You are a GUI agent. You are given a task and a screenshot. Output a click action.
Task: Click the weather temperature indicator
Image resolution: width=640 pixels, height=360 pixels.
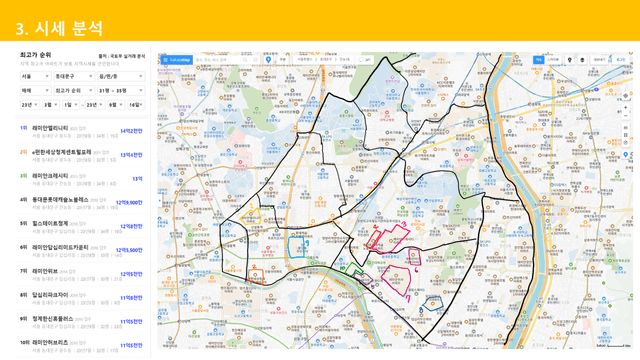pos(365,60)
